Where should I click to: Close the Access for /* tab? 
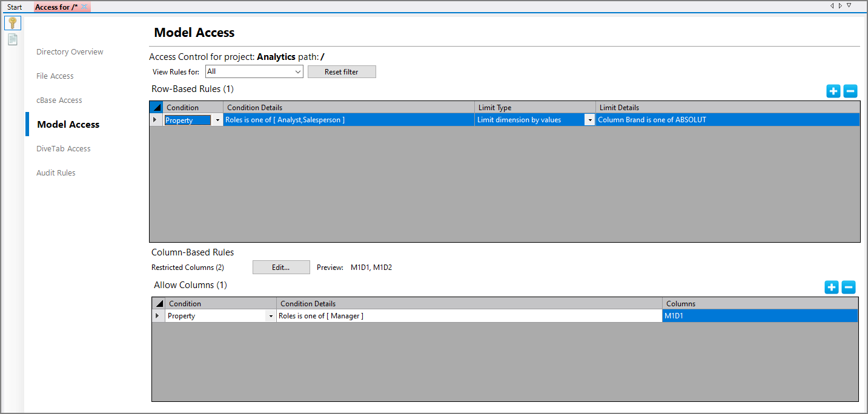coord(85,7)
